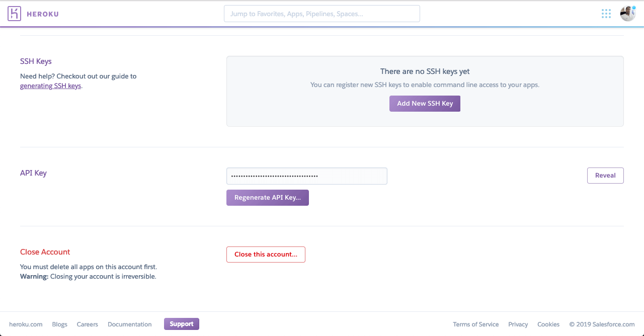View Terms of Service
The image size is (644, 336).
(x=475, y=324)
